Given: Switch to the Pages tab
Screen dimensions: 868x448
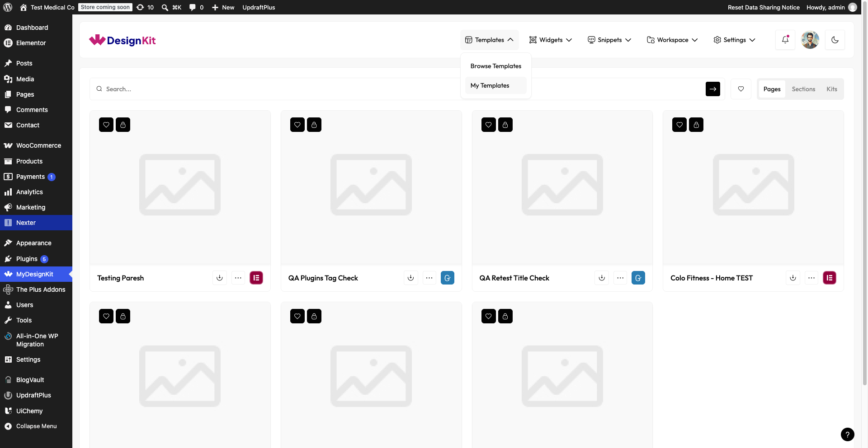Looking at the screenshot, I should click(772, 89).
